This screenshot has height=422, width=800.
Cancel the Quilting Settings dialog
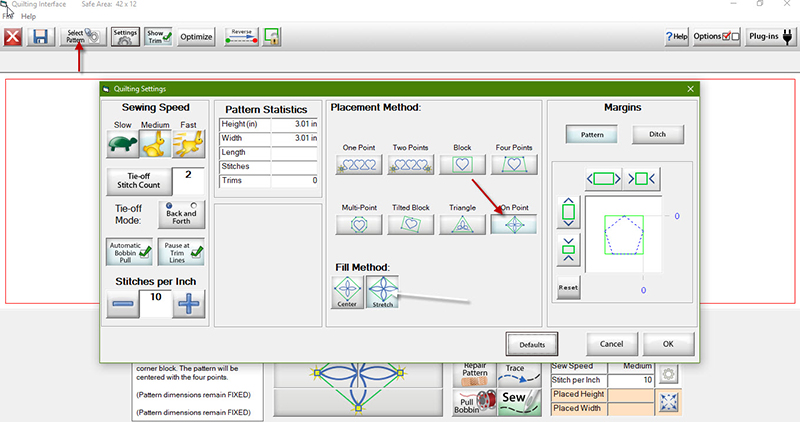pyautogui.click(x=611, y=344)
